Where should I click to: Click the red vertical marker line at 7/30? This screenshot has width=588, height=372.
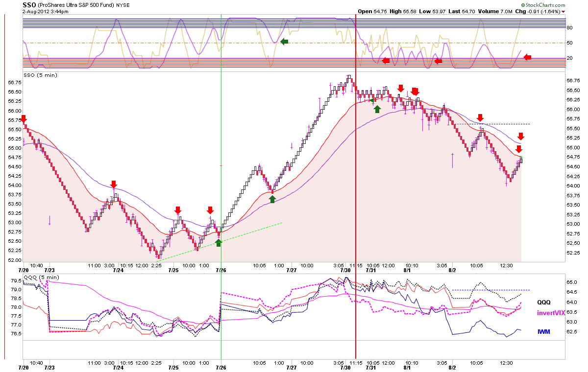[355, 186]
